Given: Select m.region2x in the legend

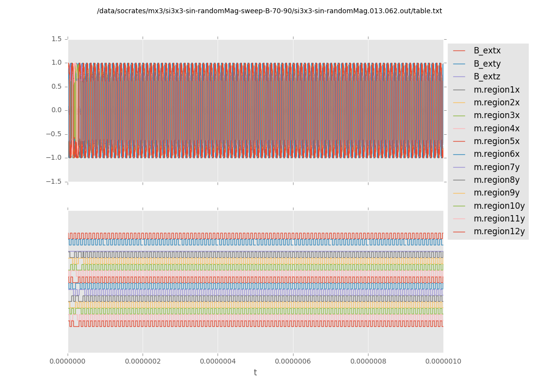Looking at the screenshot, I should tap(496, 102).
